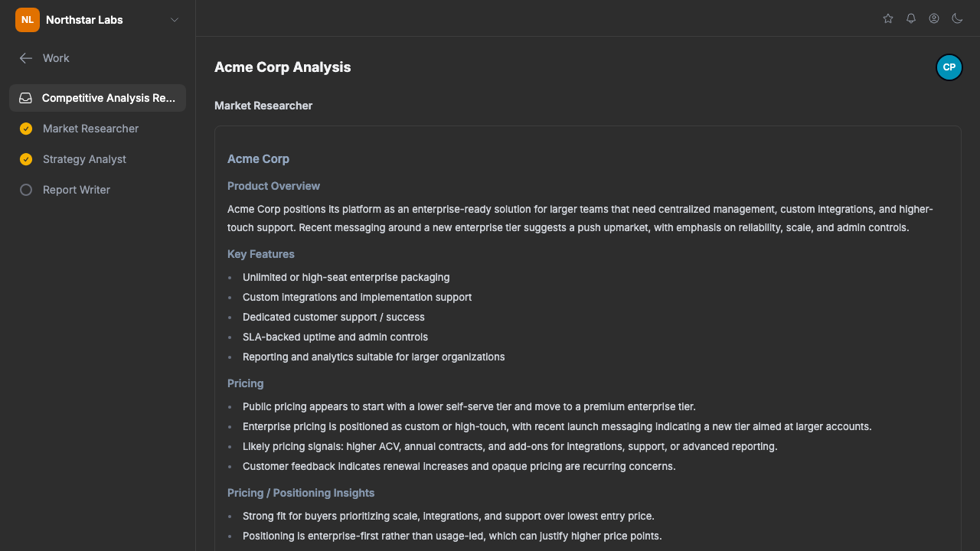The image size is (980, 551).
Task: Click the inbox icon for Competitive Analysis
Action: point(25,98)
